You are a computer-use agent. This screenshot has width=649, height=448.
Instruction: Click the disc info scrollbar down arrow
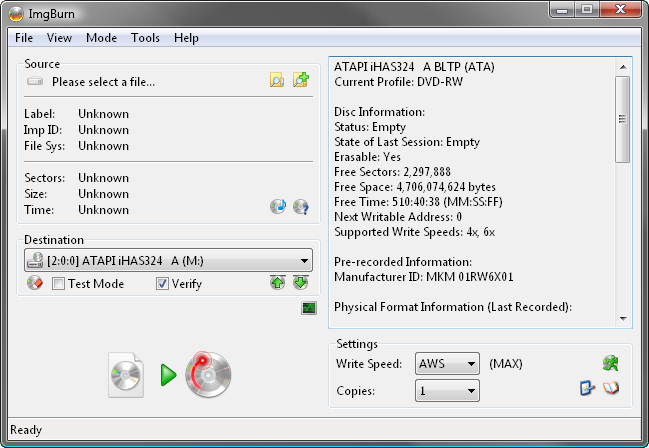623,318
